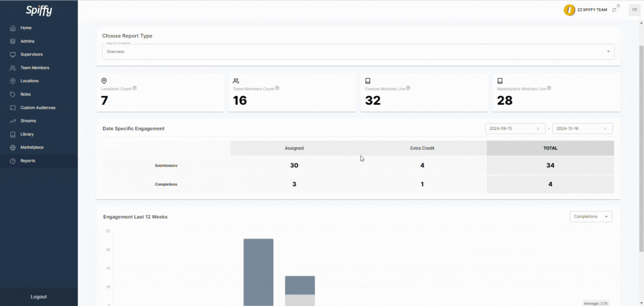
Task: Click info icon beside Team Members Count
Action: (277, 88)
